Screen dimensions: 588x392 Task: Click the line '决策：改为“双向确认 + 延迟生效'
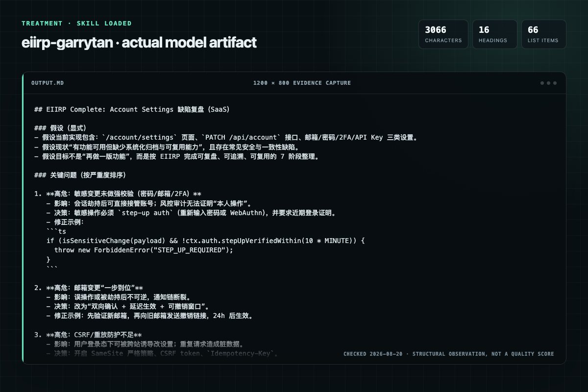[x=128, y=306]
